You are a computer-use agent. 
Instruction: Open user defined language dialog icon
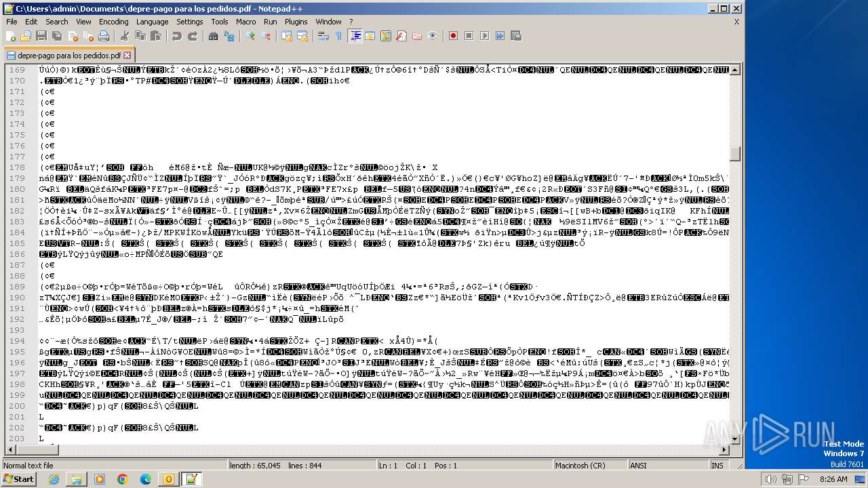coord(370,36)
